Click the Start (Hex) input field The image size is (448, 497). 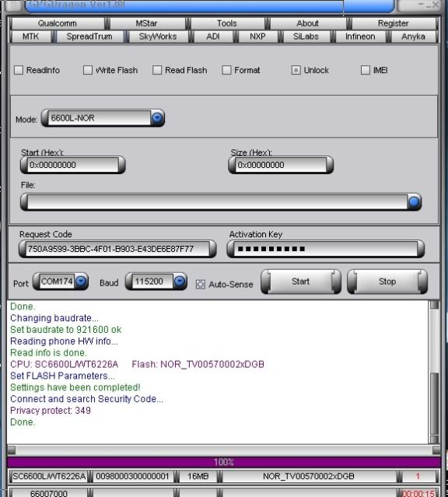[73, 165]
